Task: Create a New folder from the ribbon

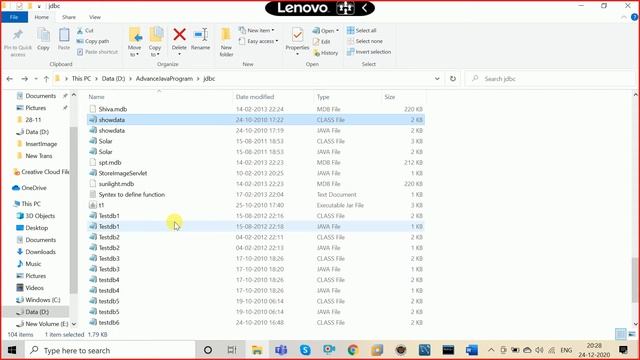Action: click(x=226, y=42)
